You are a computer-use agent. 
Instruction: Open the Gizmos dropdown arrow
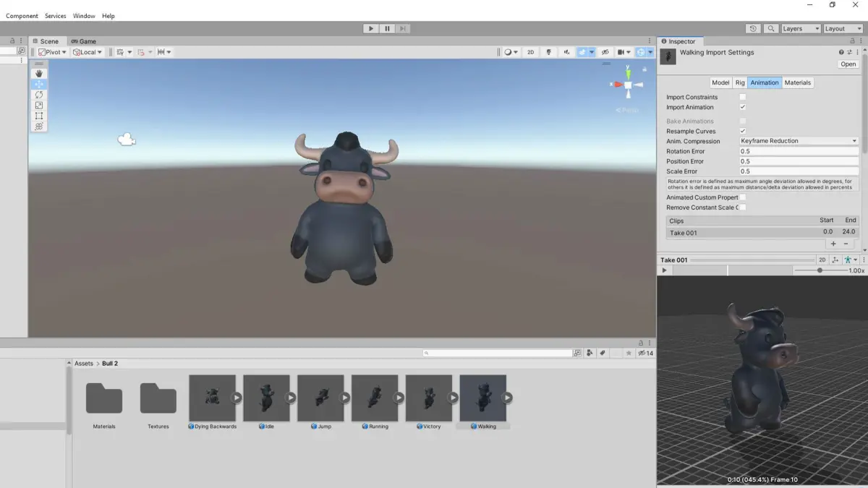(650, 52)
